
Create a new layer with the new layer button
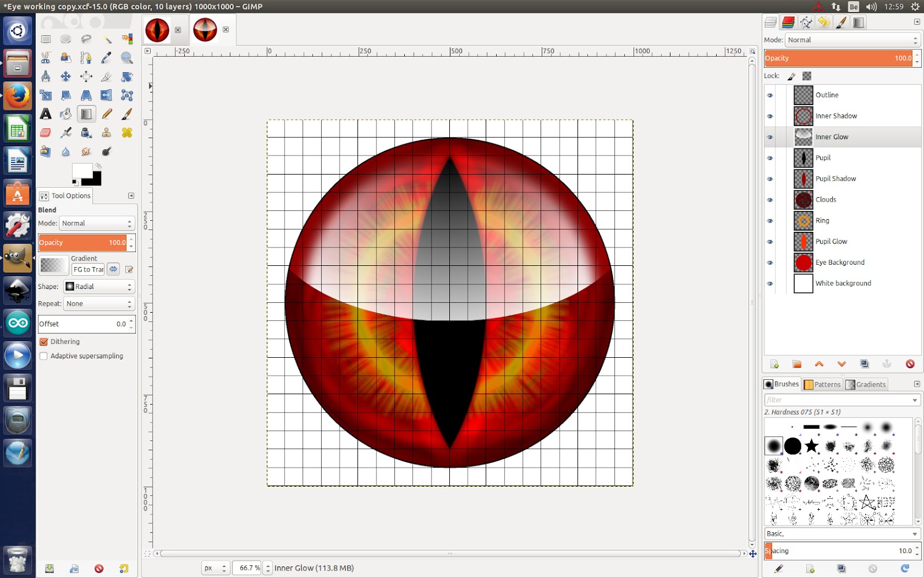point(774,364)
